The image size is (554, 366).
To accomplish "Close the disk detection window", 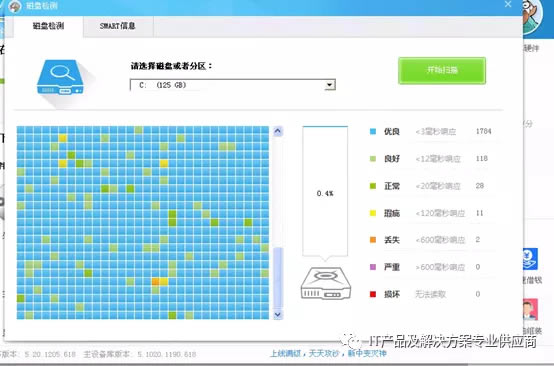I will click(x=508, y=4).
